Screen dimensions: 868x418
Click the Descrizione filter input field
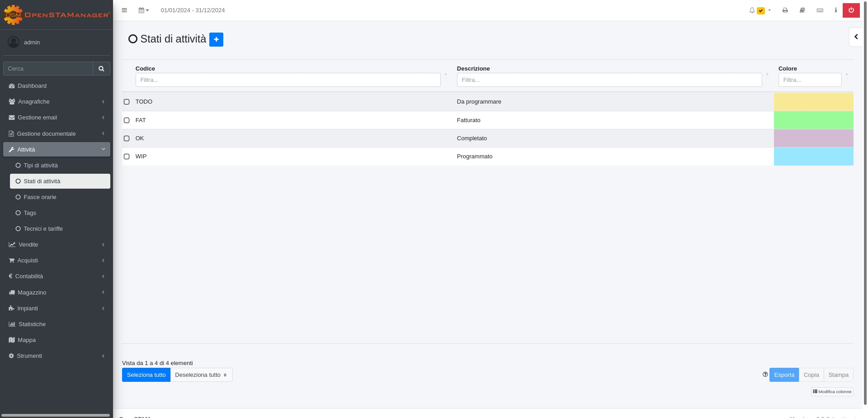point(609,80)
